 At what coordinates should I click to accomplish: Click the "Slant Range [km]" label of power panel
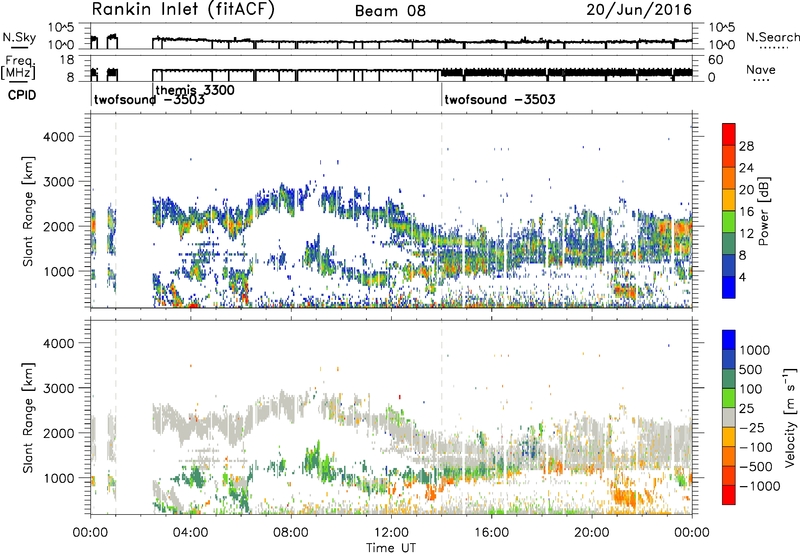[28, 211]
